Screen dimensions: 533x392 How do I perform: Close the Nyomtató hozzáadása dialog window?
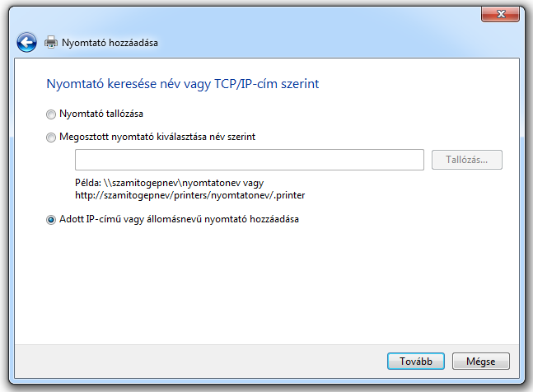(500, 14)
